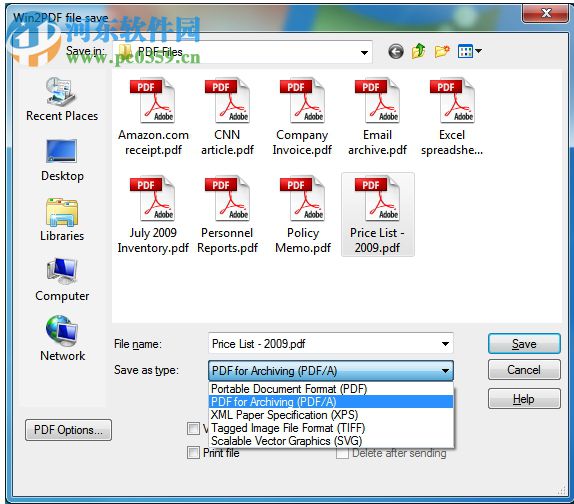The width and height of the screenshot is (574, 504).
Task: Choose XML Paper Specification (XPS) type
Action: pyautogui.click(x=331, y=415)
